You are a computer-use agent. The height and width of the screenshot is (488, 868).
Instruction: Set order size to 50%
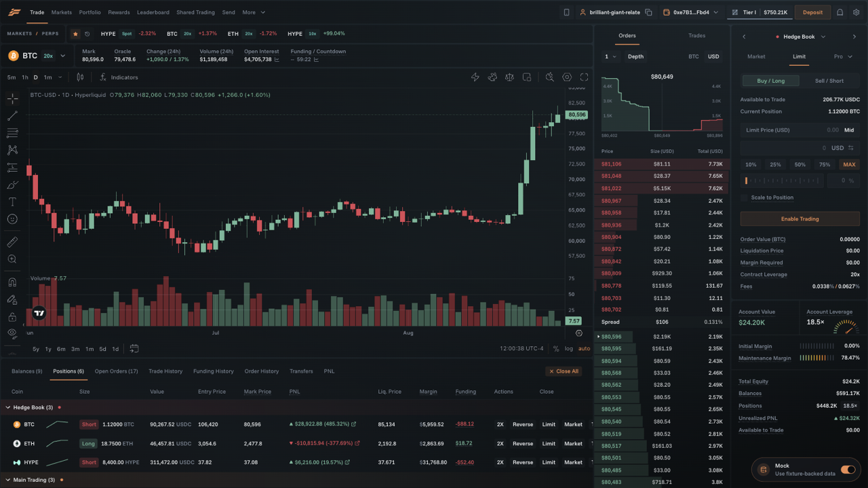point(800,164)
